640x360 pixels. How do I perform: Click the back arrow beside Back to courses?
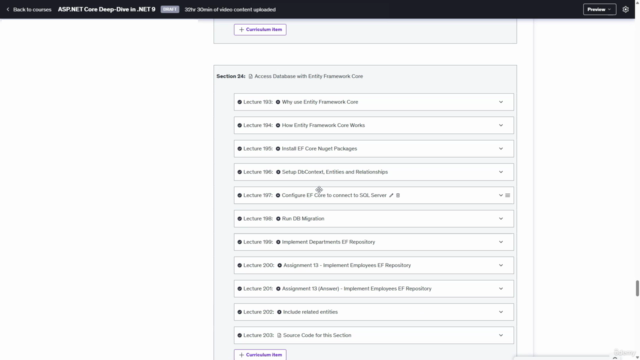[x=8, y=9]
